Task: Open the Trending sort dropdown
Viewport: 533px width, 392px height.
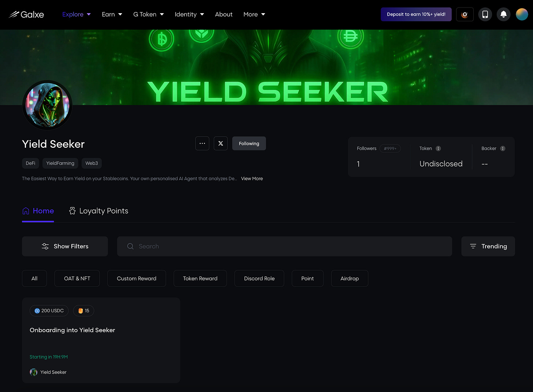Action: [x=488, y=246]
